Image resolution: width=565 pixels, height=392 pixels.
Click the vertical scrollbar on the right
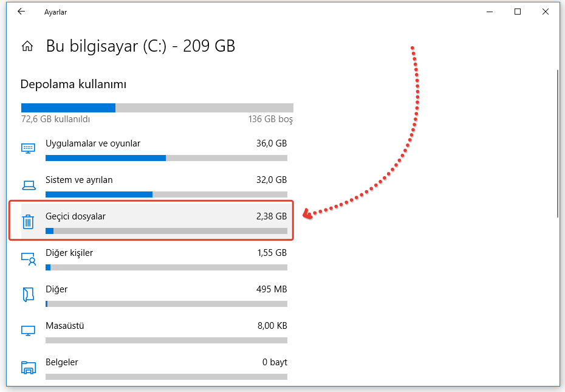point(557,143)
